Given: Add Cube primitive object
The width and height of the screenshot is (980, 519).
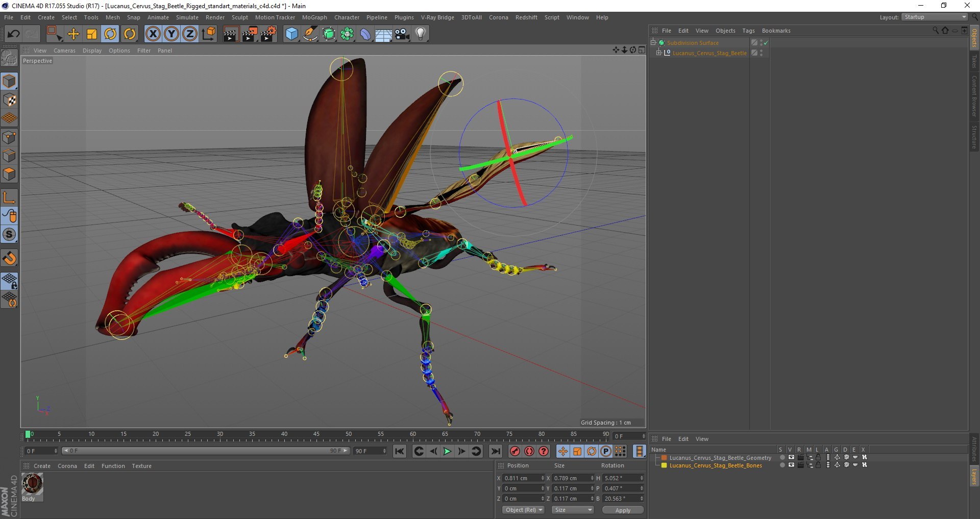Looking at the screenshot, I should click(x=291, y=34).
